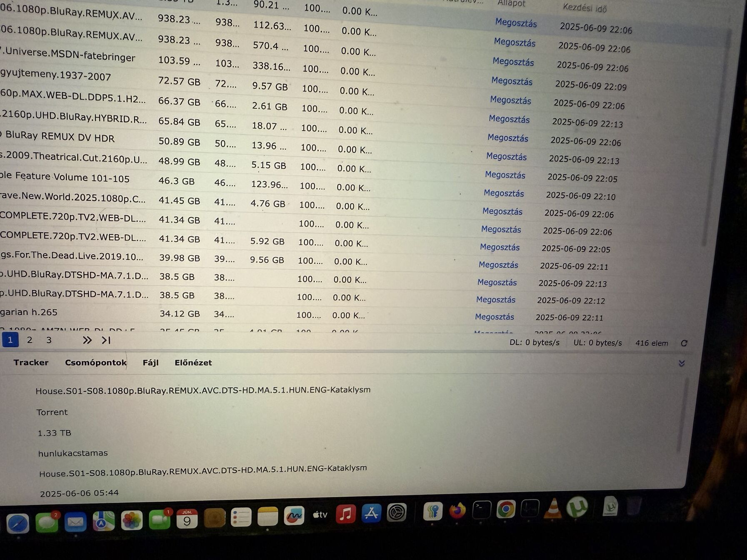Open Mail from the Dock
This screenshot has width=747, height=560.
pyautogui.click(x=75, y=522)
